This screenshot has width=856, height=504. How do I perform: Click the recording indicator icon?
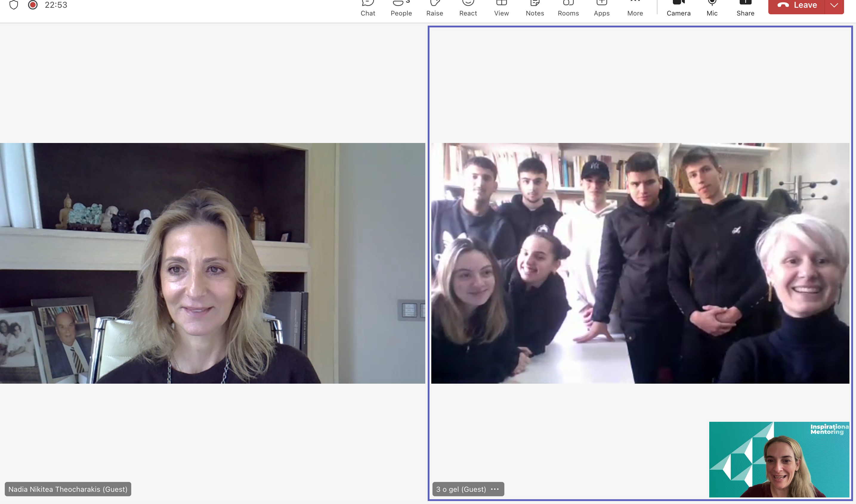(33, 5)
